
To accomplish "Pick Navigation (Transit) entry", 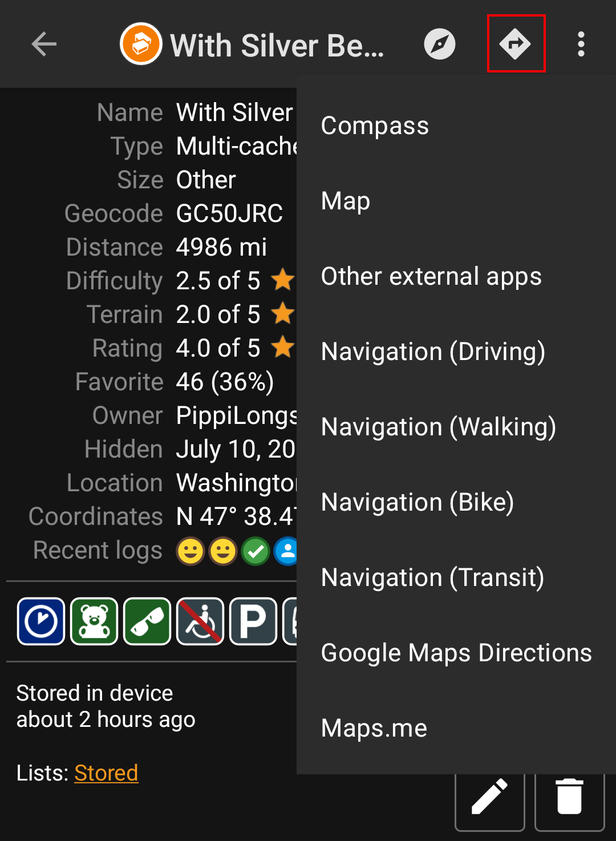I will pos(432,578).
